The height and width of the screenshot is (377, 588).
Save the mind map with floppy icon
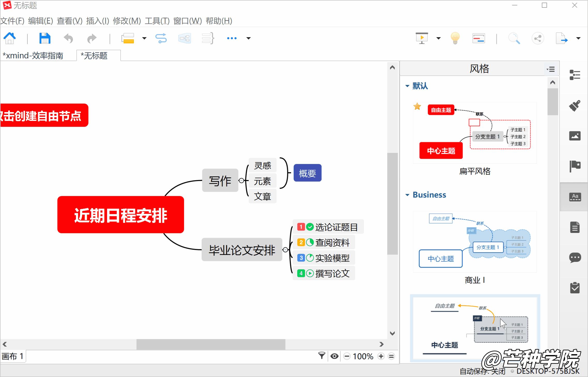point(45,38)
